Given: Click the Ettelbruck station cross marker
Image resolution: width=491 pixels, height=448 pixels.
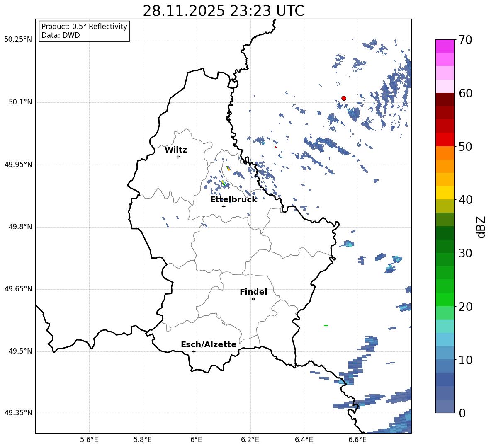Looking at the screenshot, I should click(224, 206).
